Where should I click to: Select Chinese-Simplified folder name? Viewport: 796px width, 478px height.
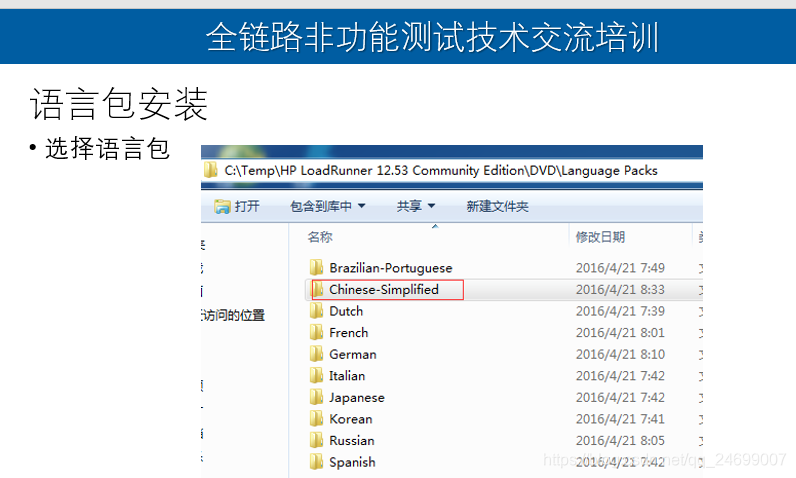coord(384,289)
